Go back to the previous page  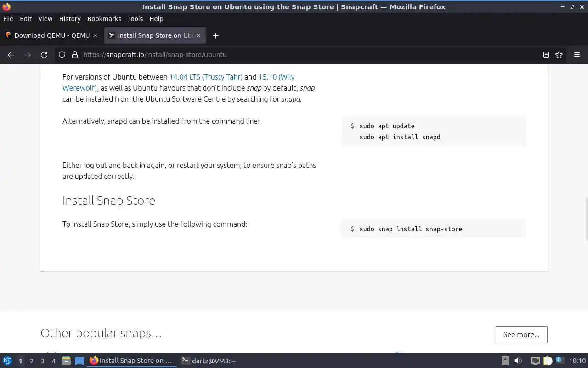pos(11,55)
